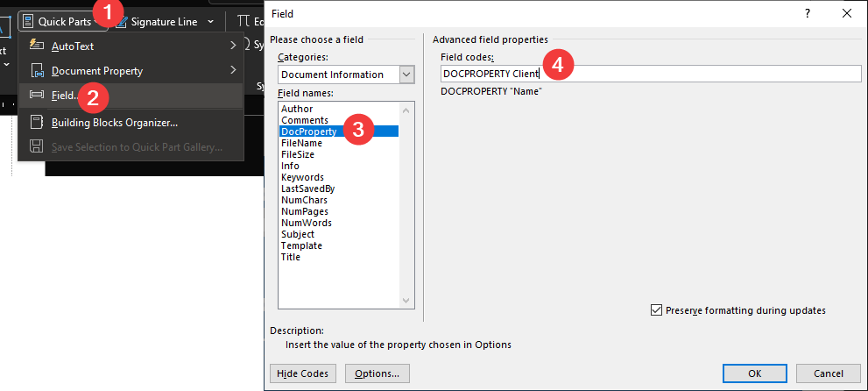Select NumPages in Field names list
868x391 pixels.
305,211
